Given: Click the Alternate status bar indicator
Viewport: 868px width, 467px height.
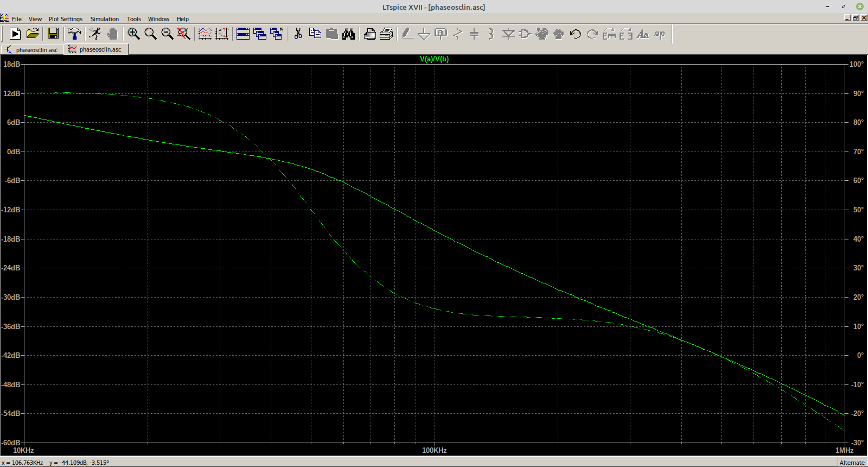Looking at the screenshot, I should [852, 463].
